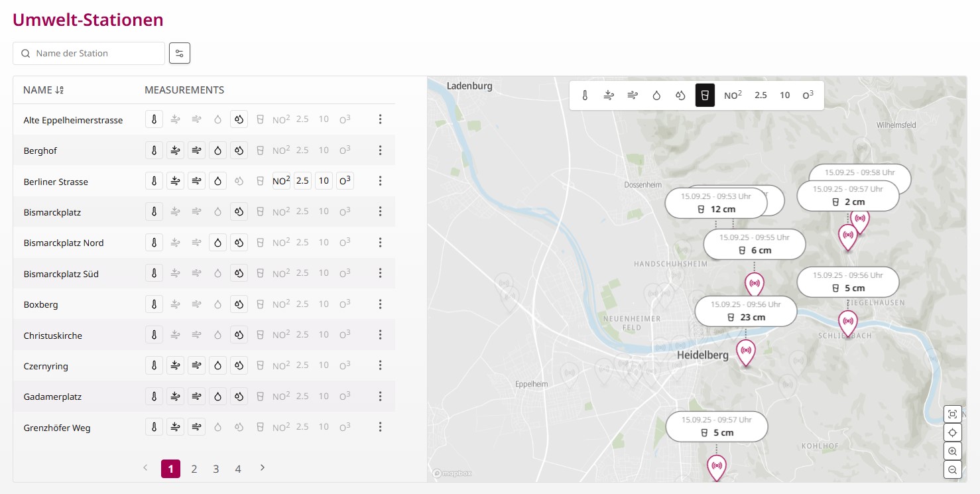980x494 pixels.
Task: Go to page 3 of stations
Action: (x=216, y=469)
